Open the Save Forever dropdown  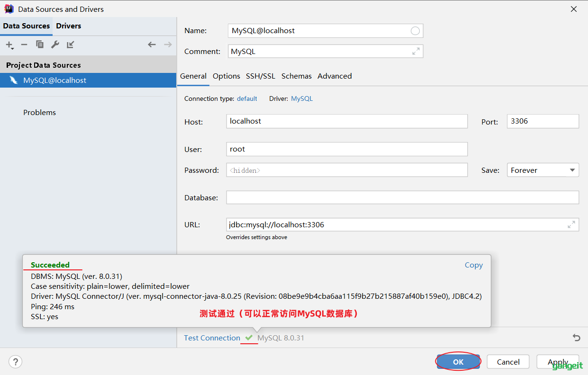coord(543,170)
